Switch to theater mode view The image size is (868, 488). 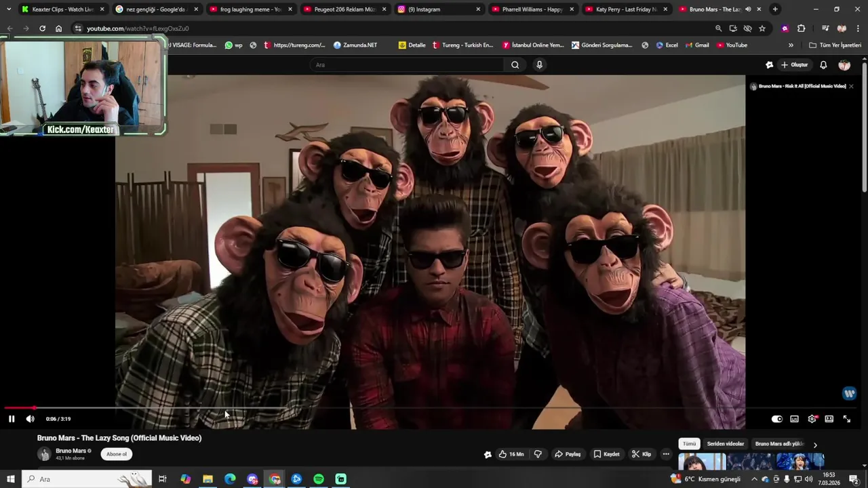pyautogui.click(x=829, y=419)
